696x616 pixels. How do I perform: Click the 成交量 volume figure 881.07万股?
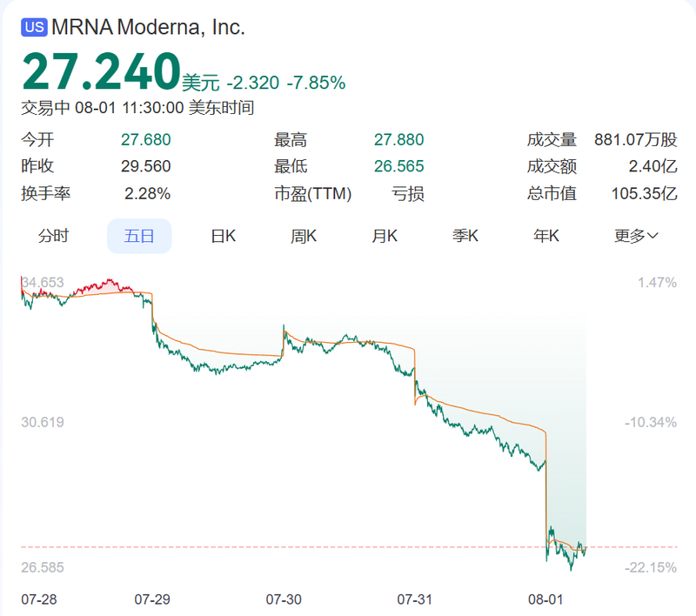tap(636, 140)
